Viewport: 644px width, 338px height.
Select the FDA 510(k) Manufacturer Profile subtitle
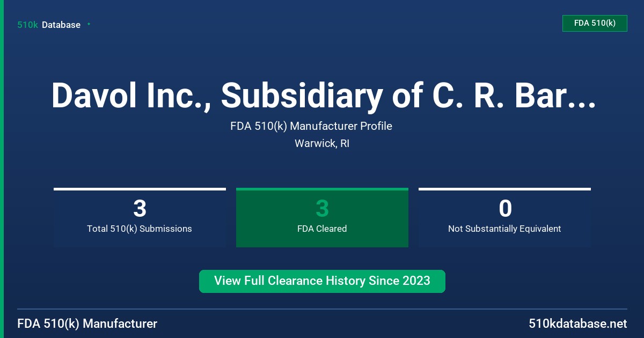(x=311, y=126)
